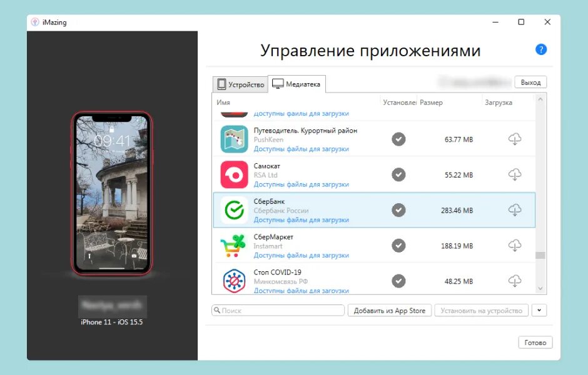
Task: Click Доступны файлы link under СберБанк
Action: [301, 220]
